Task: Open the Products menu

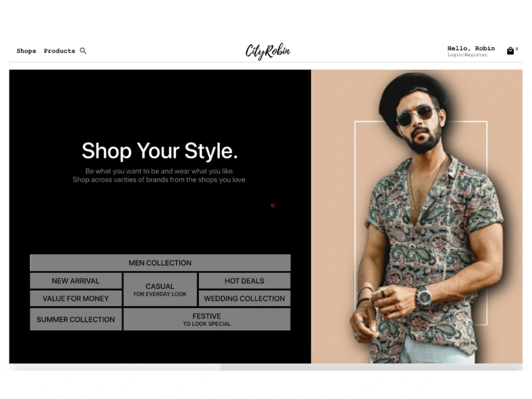Action: [60, 51]
